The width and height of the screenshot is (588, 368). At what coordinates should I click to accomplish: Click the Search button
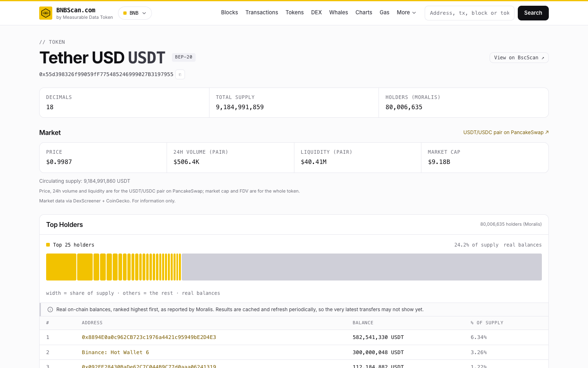pyautogui.click(x=533, y=13)
